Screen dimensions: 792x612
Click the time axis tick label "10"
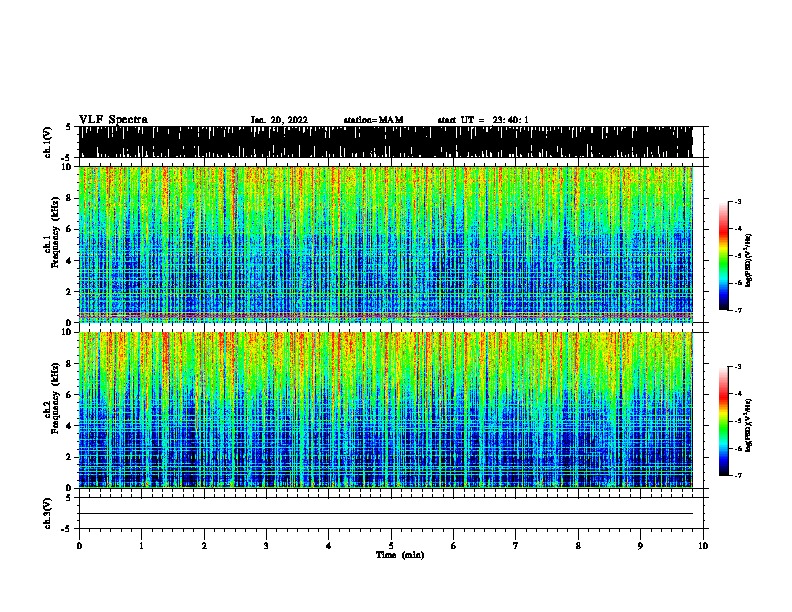point(703,546)
